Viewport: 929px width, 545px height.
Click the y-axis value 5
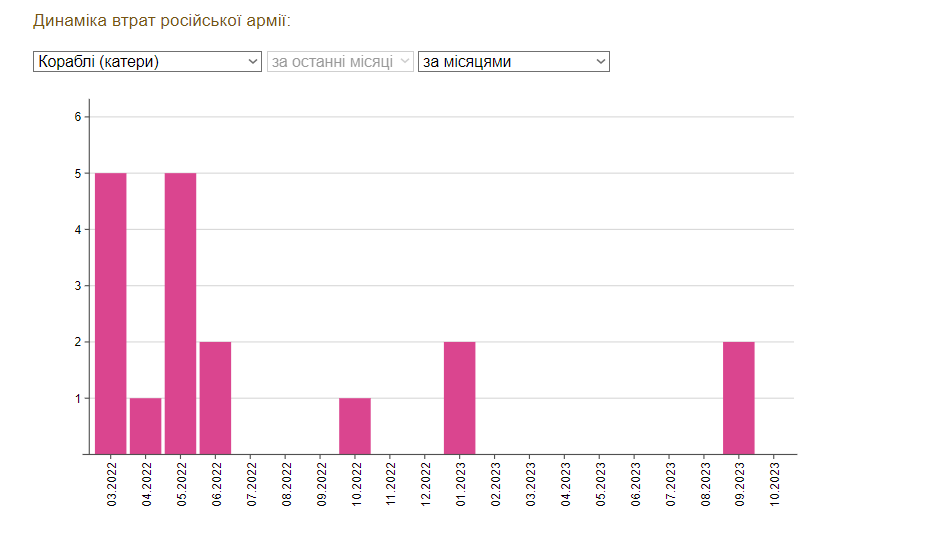[78, 174]
